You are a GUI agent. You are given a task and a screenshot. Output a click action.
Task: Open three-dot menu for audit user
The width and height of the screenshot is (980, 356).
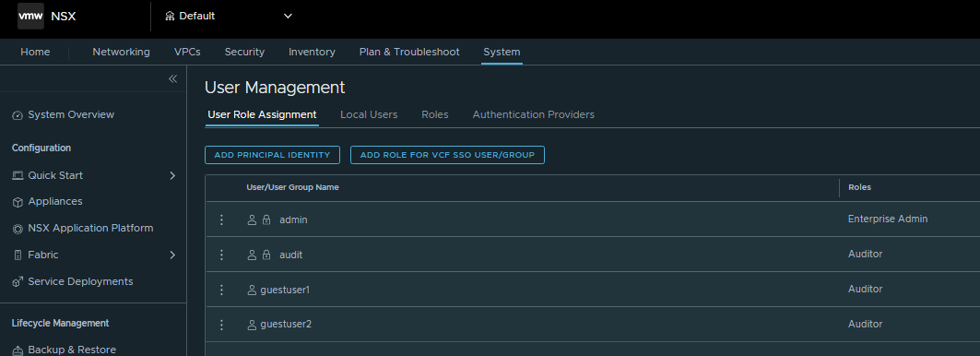tap(221, 255)
